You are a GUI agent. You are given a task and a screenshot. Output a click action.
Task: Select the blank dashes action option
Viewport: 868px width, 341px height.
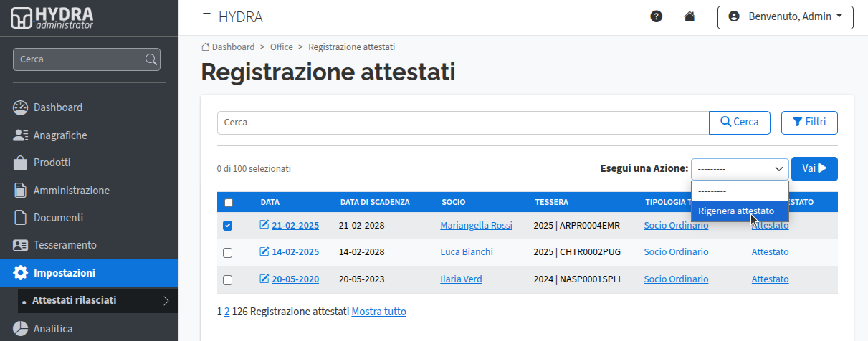[x=740, y=191]
